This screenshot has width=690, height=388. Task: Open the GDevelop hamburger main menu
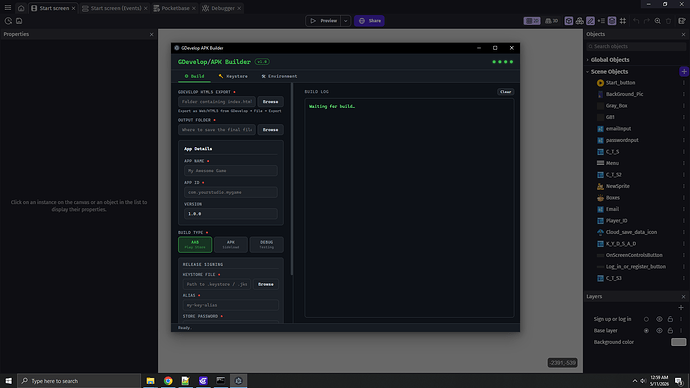pos(8,8)
